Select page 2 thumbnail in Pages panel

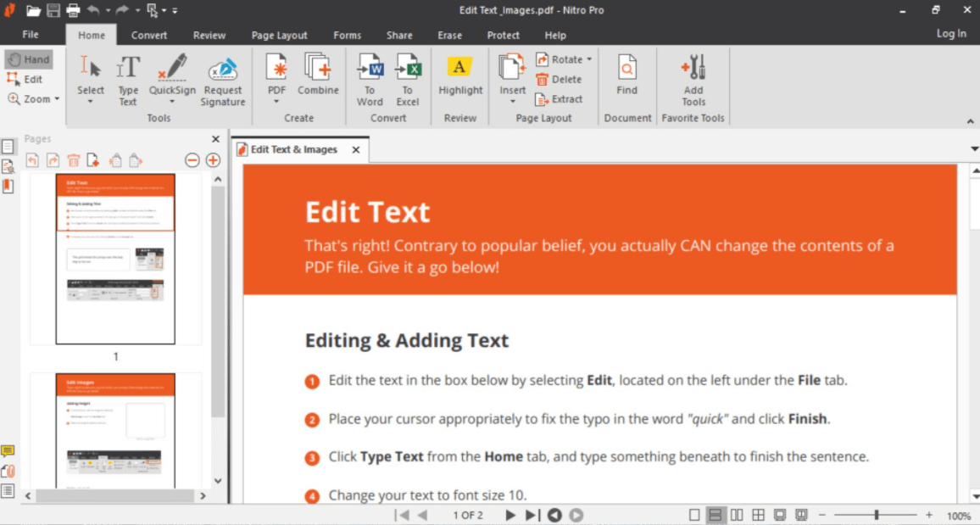(x=115, y=433)
